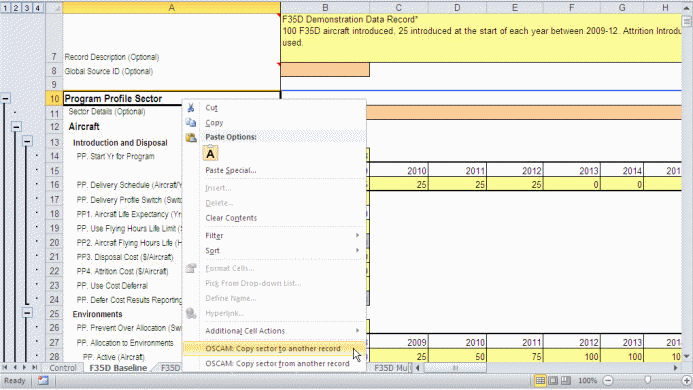
Task: Go to the last sheet tab with the navigation arrow
Action: pos(34,367)
